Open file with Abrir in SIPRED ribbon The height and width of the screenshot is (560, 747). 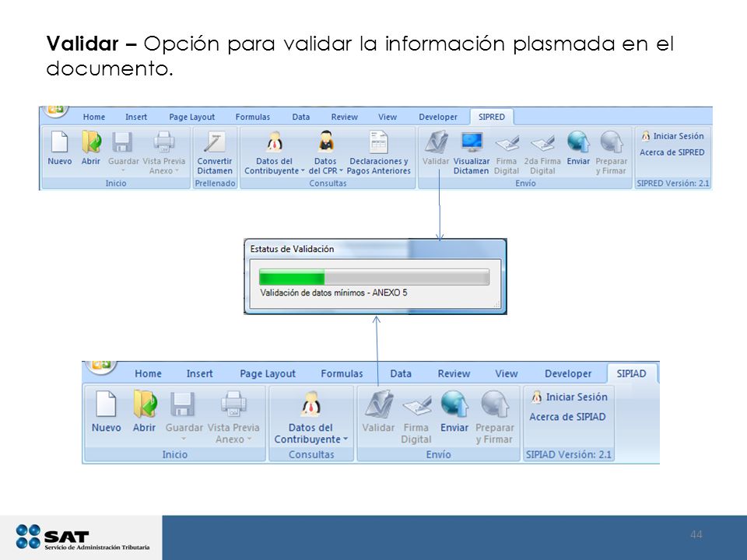click(x=90, y=148)
